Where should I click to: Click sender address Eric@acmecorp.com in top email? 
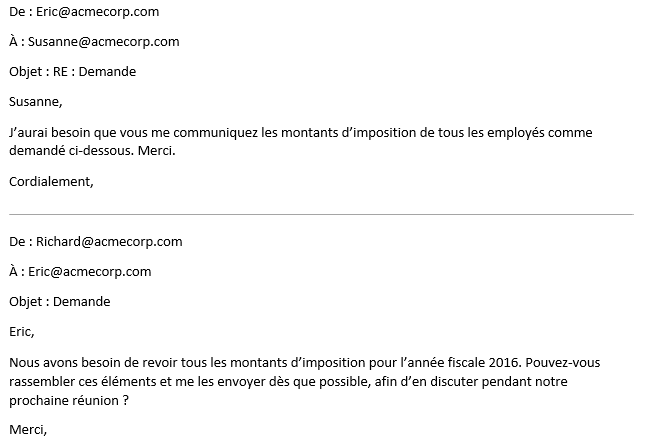96,12
